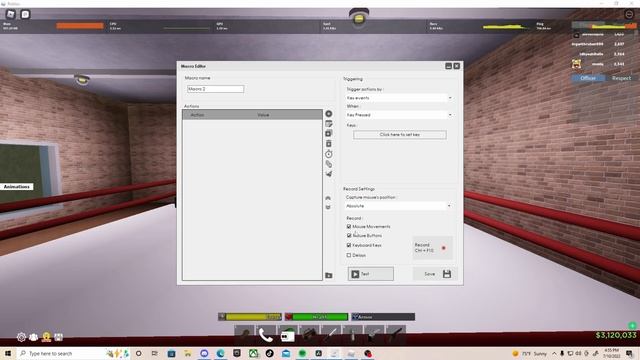Click the Value column header
Image resolution: width=640 pixels, height=360 pixels.
click(x=263, y=115)
